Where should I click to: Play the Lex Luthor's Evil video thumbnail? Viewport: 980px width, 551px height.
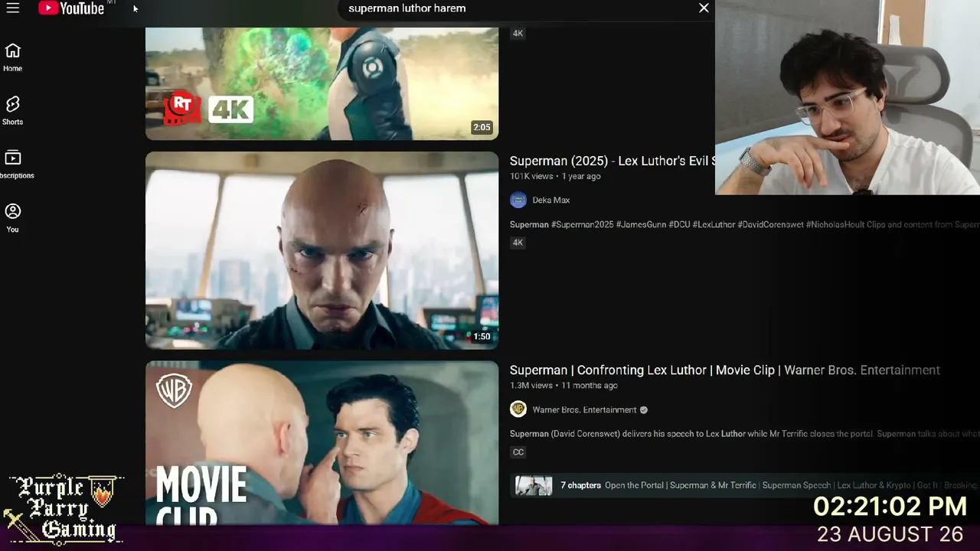pyautogui.click(x=322, y=250)
